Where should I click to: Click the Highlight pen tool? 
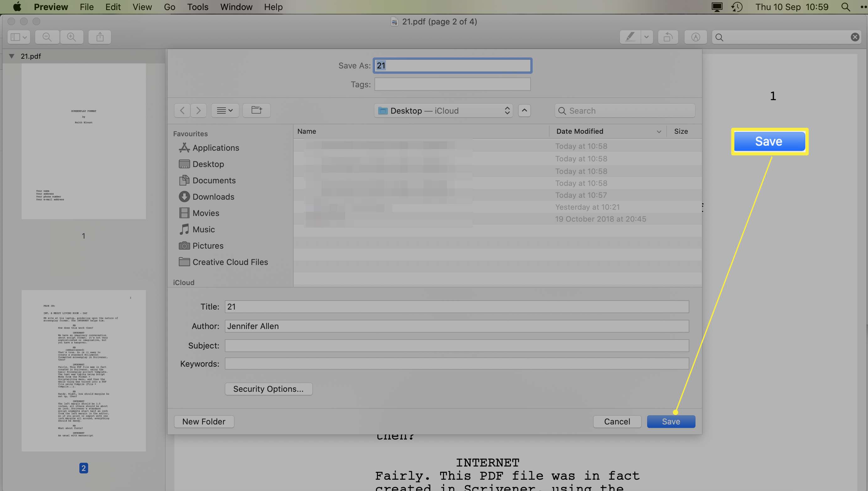tap(630, 37)
